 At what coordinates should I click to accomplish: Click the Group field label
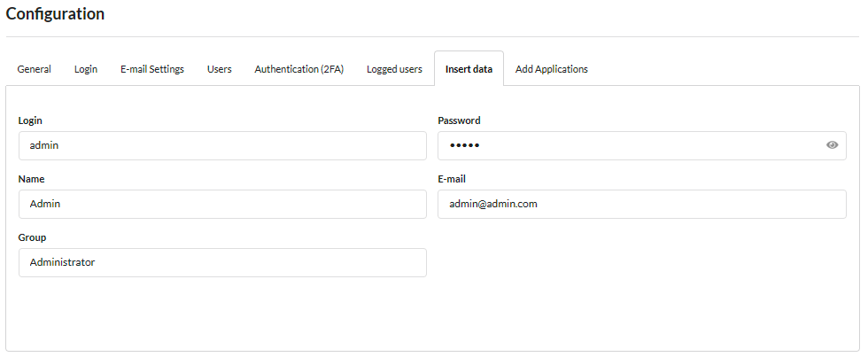32,237
